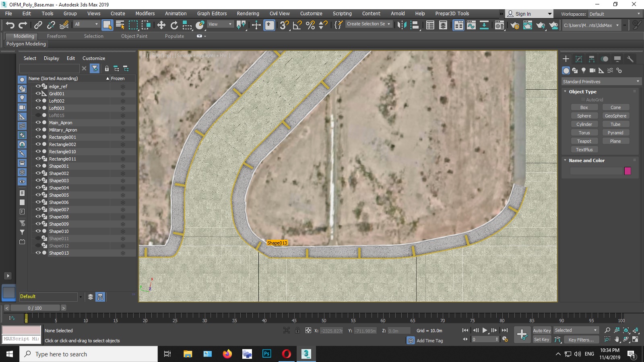644x362 pixels.
Task: Open the selection filter All dropdown
Action: [x=86, y=24]
